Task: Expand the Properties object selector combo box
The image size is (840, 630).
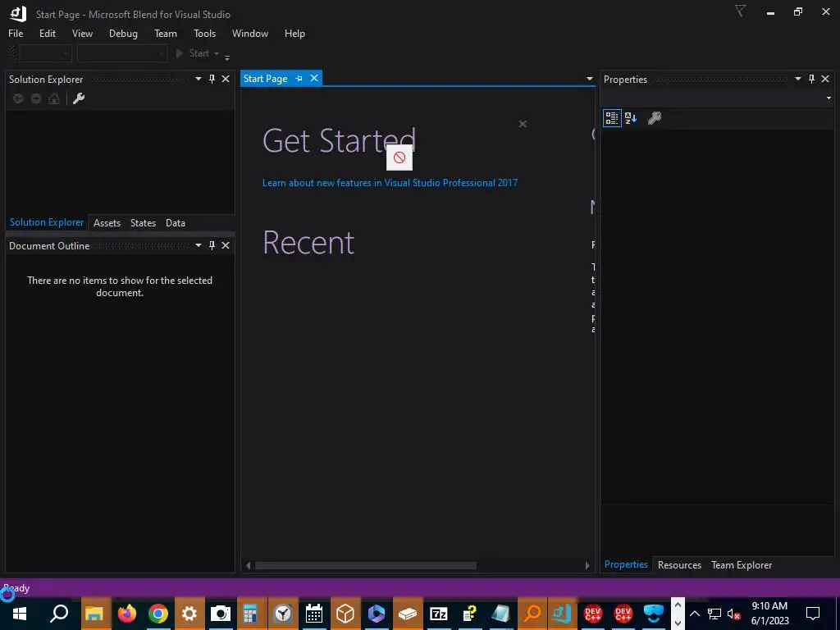Action: pos(829,98)
